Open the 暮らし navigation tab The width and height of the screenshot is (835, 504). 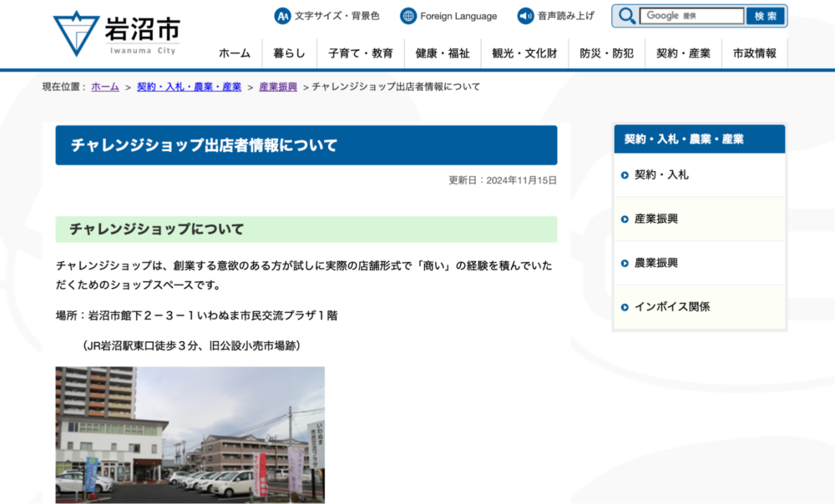(289, 53)
